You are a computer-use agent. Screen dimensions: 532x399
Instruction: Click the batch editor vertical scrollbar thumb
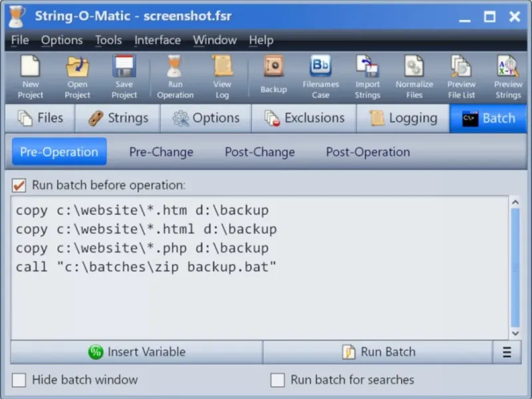515,268
